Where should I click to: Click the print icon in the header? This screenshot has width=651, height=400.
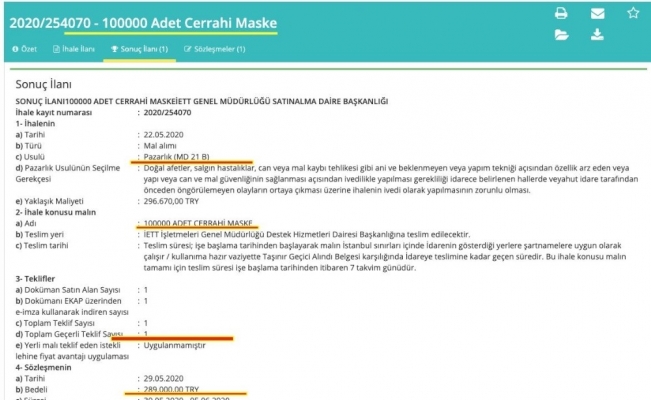(x=562, y=14)
